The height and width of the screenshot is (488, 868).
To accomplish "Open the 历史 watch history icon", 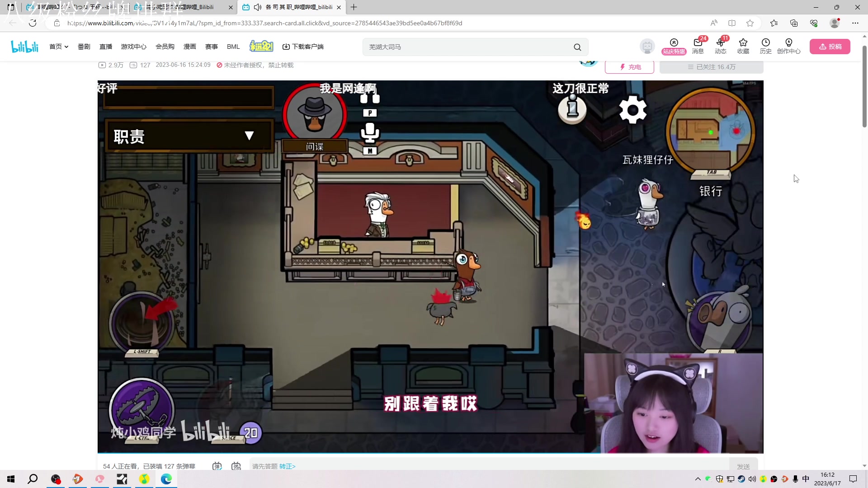I will point(765,46).
